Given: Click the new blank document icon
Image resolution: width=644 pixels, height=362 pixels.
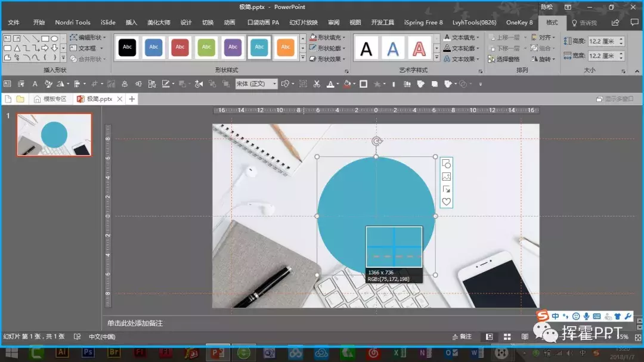Looking at the screenshot, I should [8, 99].
